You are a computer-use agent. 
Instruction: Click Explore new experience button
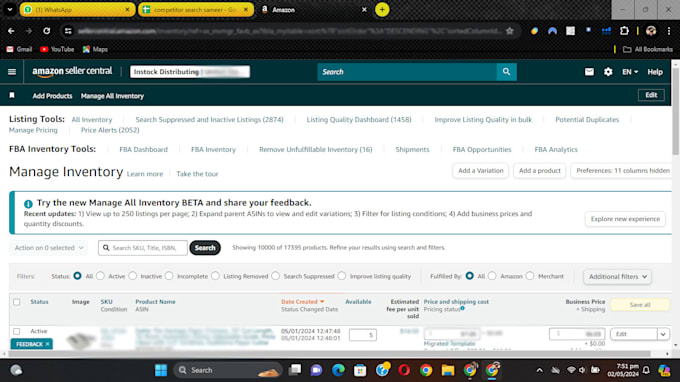(625, 219)
